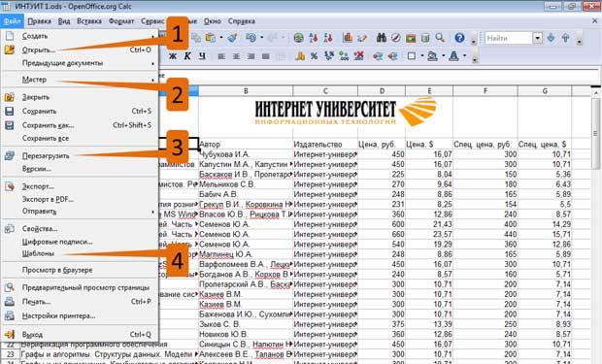
Task: Click the Sort Ascending icon
Action: pyautogui.click(x=314, y=38)
